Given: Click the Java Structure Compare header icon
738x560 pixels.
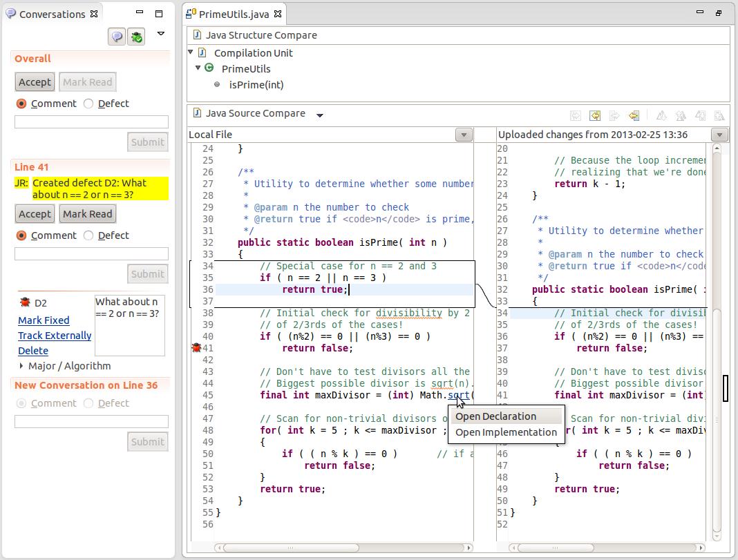Looking at the screenshot, I should click(197, 35).
